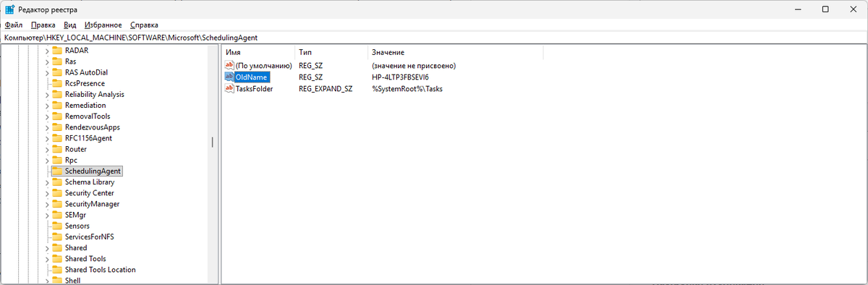The image size is (868, 285).
Task: Click the Shared Tools folder icon
Action: point(57,258)
